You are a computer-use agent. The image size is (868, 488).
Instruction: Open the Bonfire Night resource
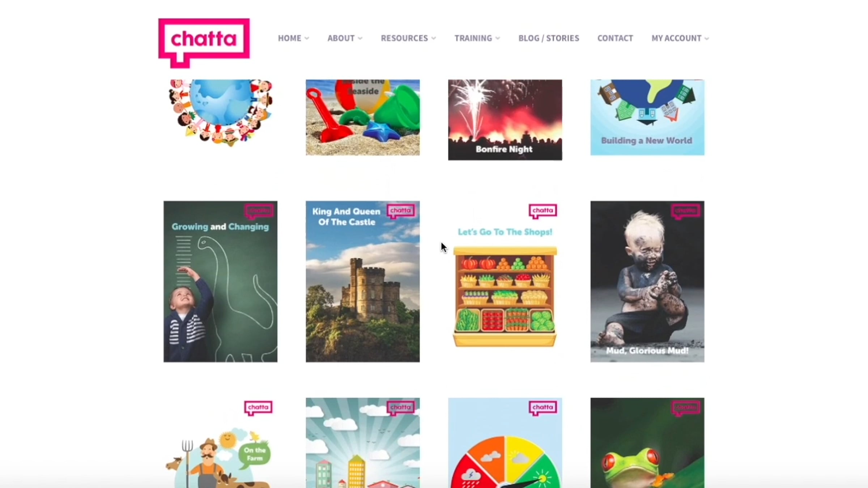505,120
